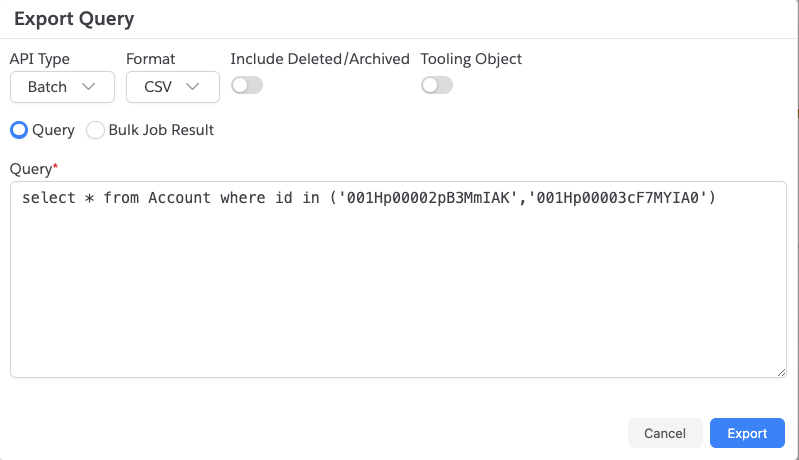Click the "Format" field label
Image resolution: width=799 pixels, height=460 pixels.
click(x=150, y=59)
